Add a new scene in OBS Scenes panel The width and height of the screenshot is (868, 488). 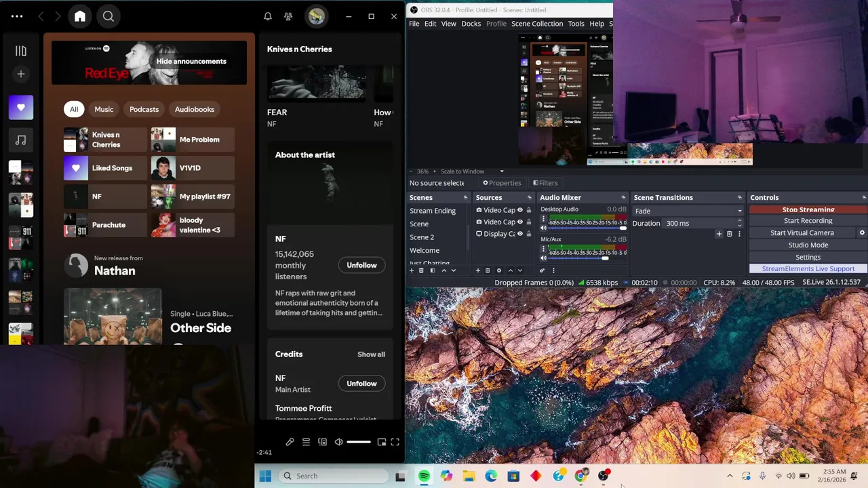[411, 270]
